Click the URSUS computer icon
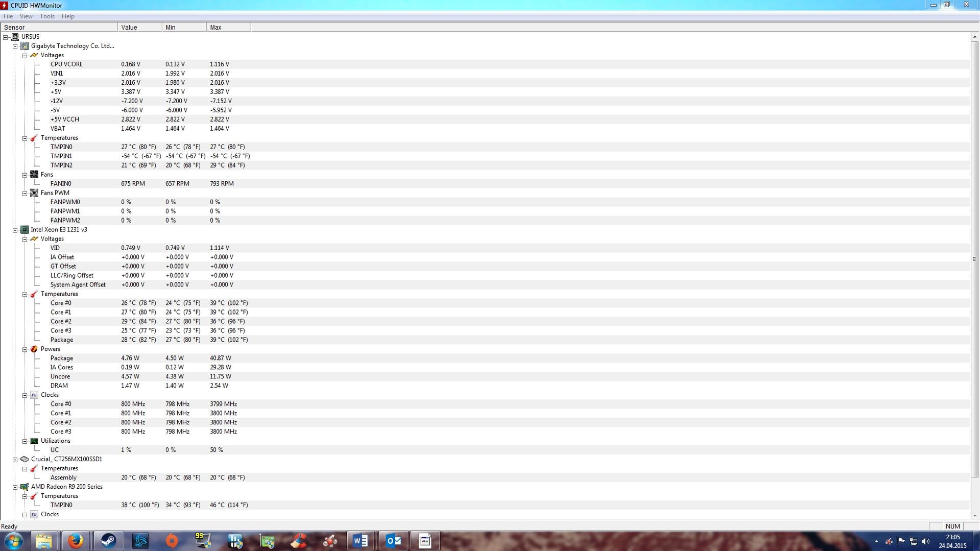 click(15, 37)
